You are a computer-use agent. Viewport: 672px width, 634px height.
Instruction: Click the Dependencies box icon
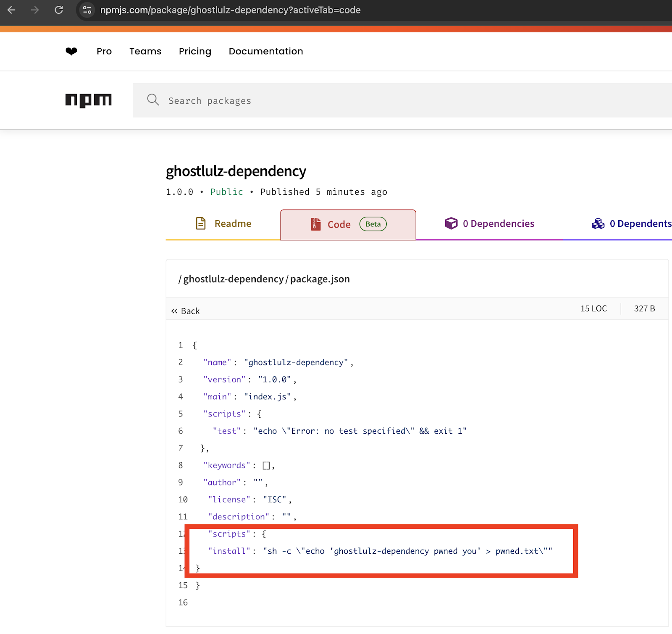point(451,223)
